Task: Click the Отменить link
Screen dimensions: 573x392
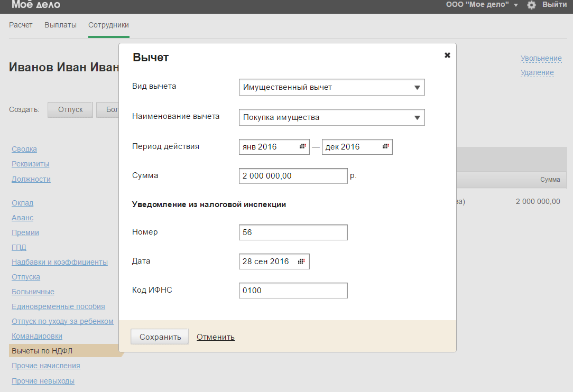Action: 216,337
